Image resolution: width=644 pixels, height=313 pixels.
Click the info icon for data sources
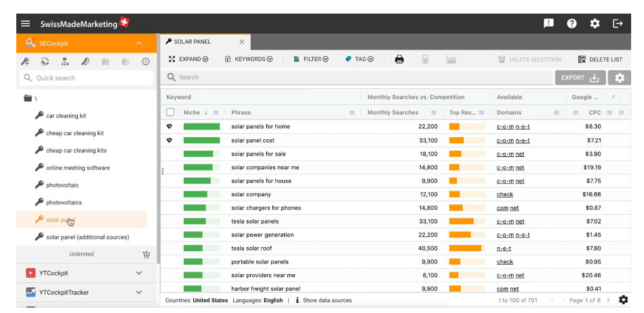coord(297,300)
